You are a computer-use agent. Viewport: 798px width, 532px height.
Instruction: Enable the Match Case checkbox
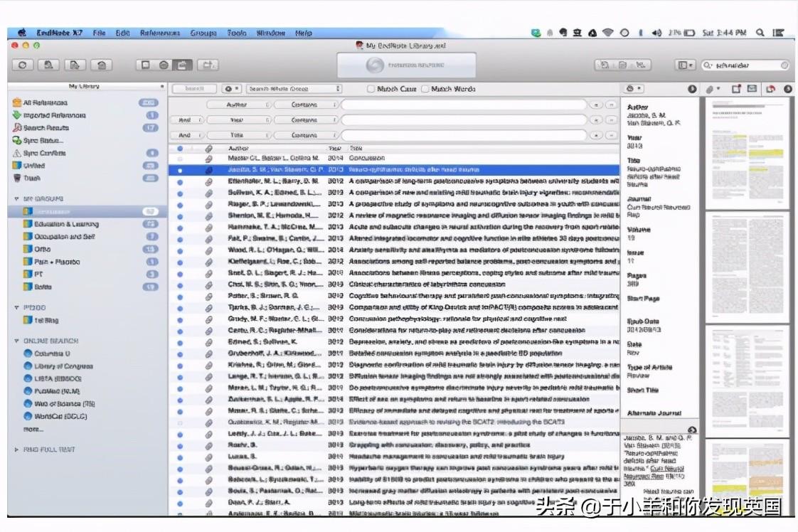[371, 89]
